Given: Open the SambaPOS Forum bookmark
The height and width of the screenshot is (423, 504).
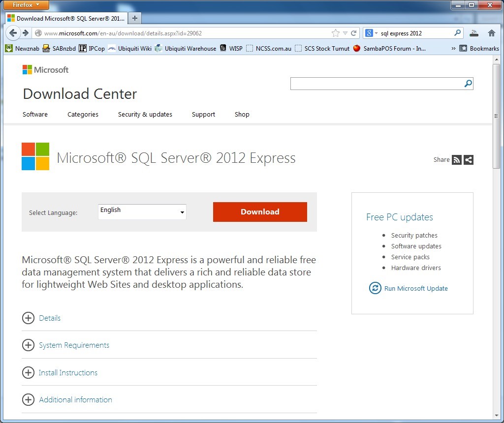Looking at the screenshot, I should point(394,48).
